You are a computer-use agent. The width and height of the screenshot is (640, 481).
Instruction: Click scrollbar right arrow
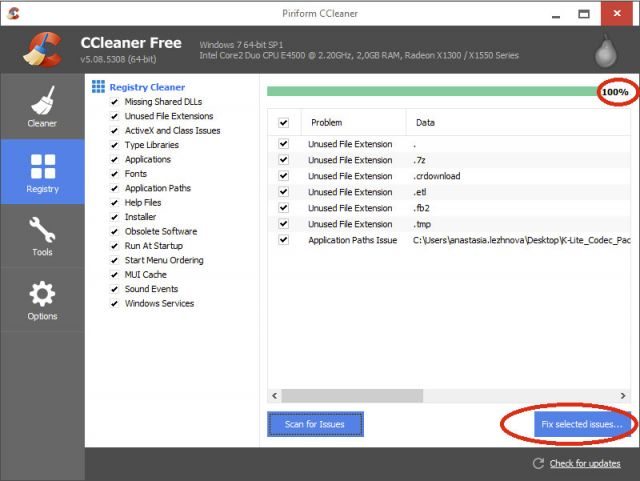click(x=623, y=396)
